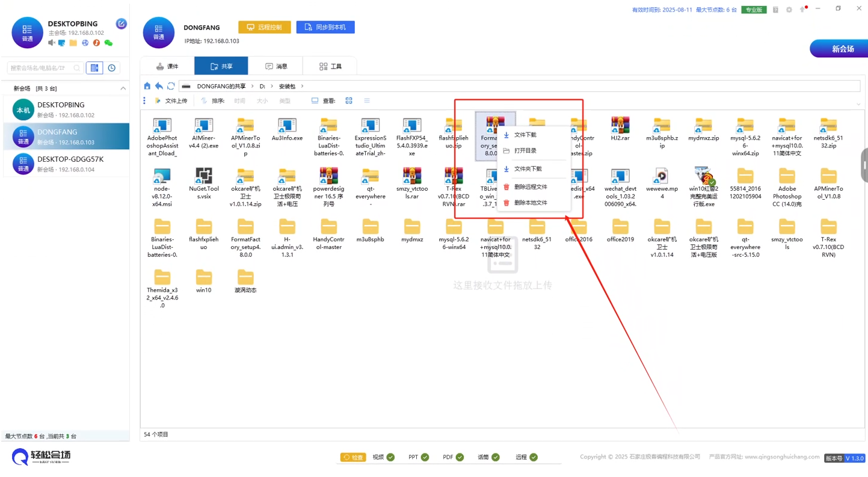This screenshot has height=477, width=868.
Task: Click the PPT status check mark
Action: [425, 457]
